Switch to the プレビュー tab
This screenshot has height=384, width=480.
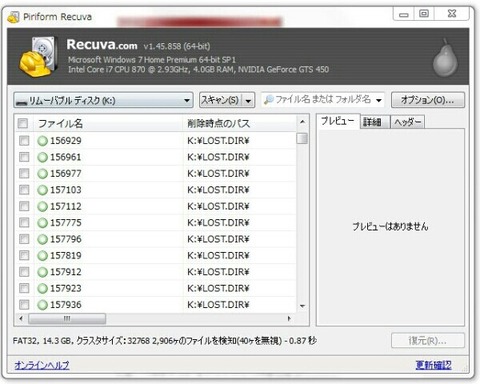[337, 121]
